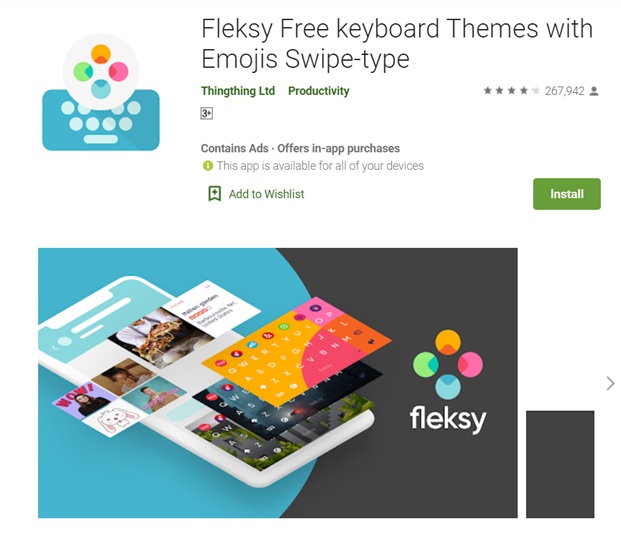
Task: Click the phone illustration in the banner
Action: coord(206,382)
